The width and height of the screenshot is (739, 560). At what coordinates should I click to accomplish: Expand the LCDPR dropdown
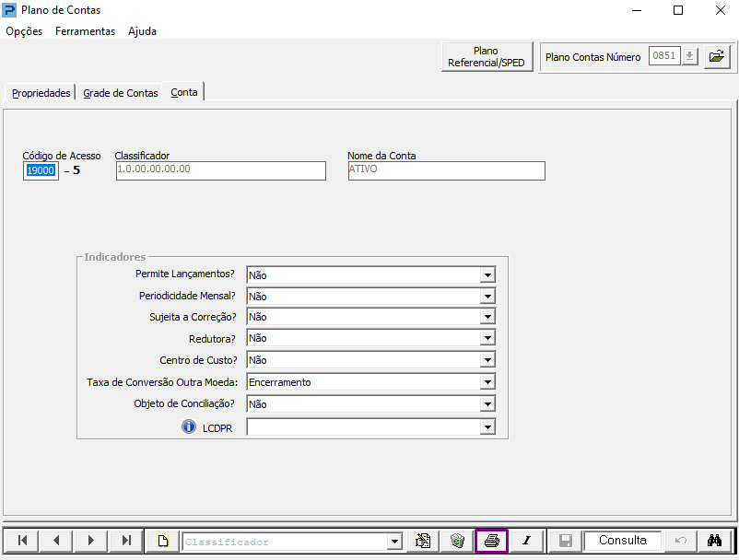pos(487,427)
